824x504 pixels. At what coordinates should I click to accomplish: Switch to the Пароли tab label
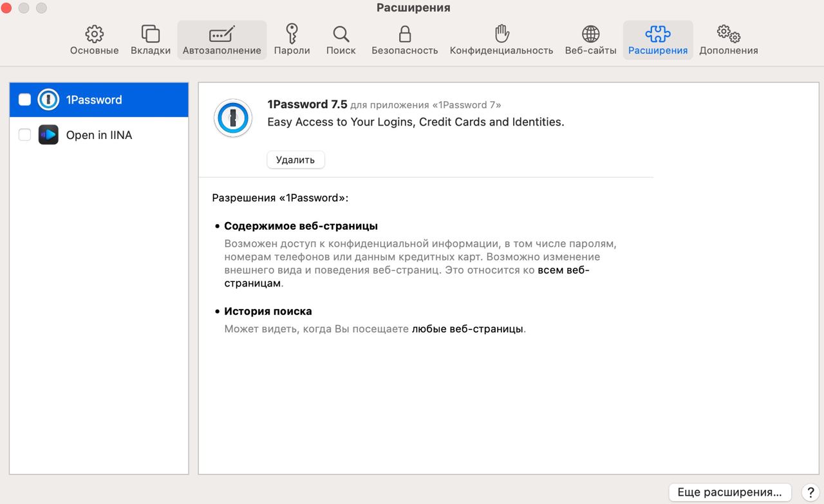coord(292,50)
